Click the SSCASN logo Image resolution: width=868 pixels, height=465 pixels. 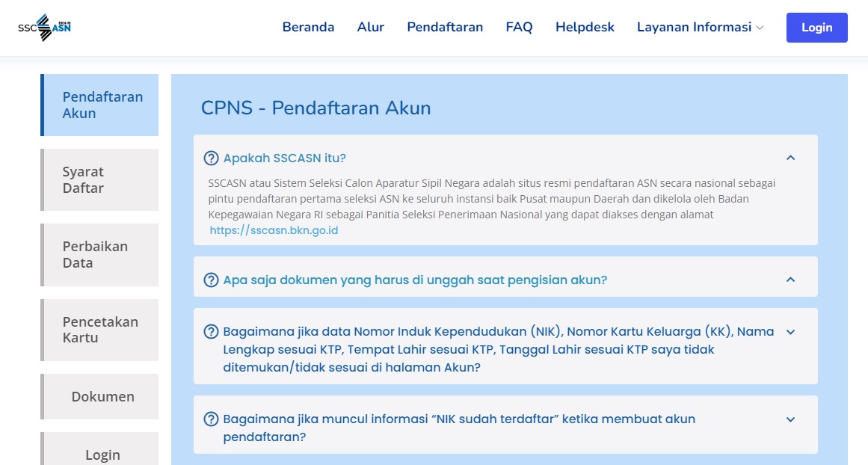click(44, 28)
